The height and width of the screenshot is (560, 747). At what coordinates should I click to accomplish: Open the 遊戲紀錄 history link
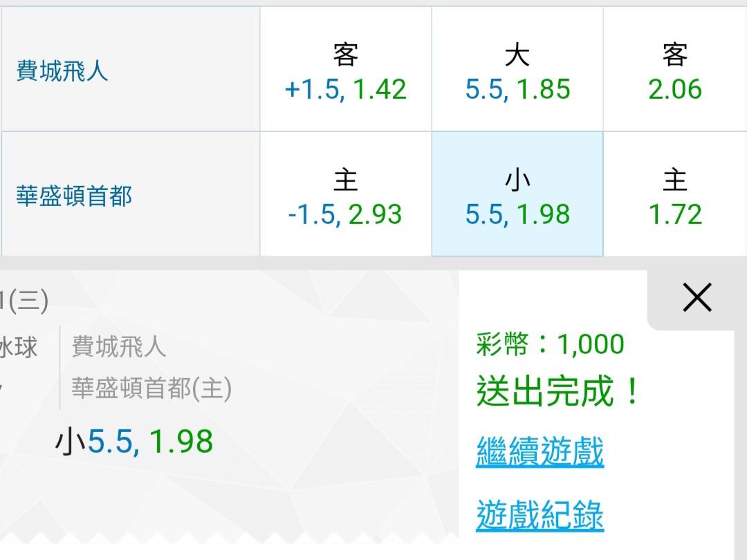[540, 515]
